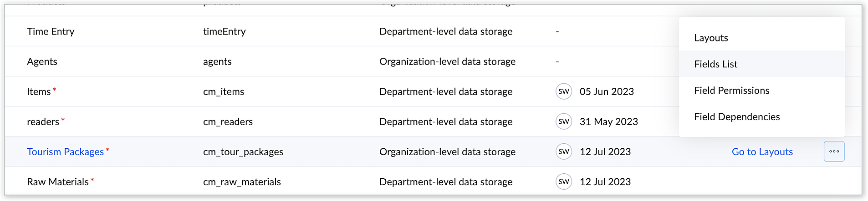Viewport: 868px width, 201px height.
Task: Click the cm_tour_packages API name
Action: [243, 152]
